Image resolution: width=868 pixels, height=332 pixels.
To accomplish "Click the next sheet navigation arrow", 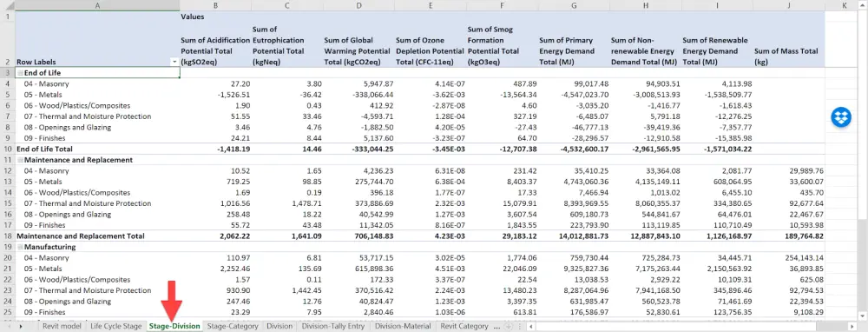I will pyautogui.click(x=21, y=327).
